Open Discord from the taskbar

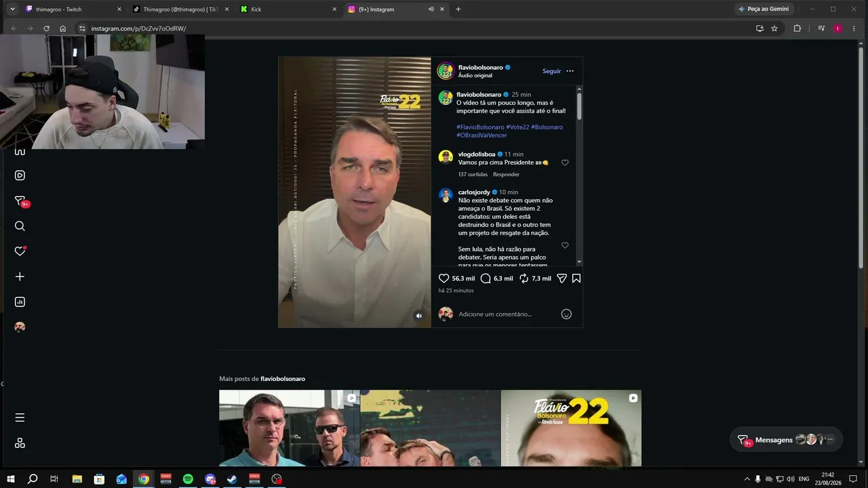coord(210,479)
